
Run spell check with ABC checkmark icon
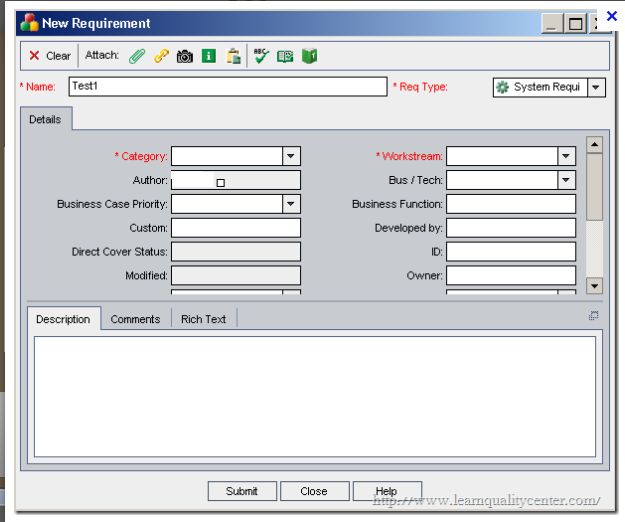click(x=261, y=56)
